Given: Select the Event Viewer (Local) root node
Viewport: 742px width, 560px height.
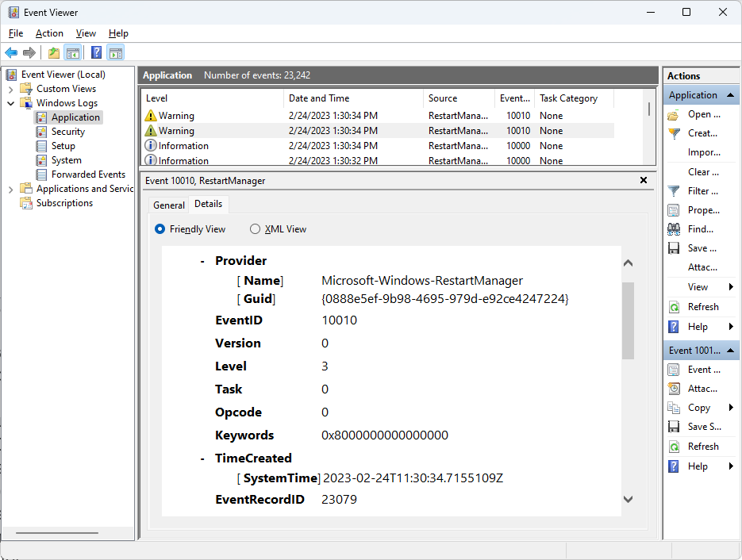Looking at the screenshot, I should [x=63, y=75].
